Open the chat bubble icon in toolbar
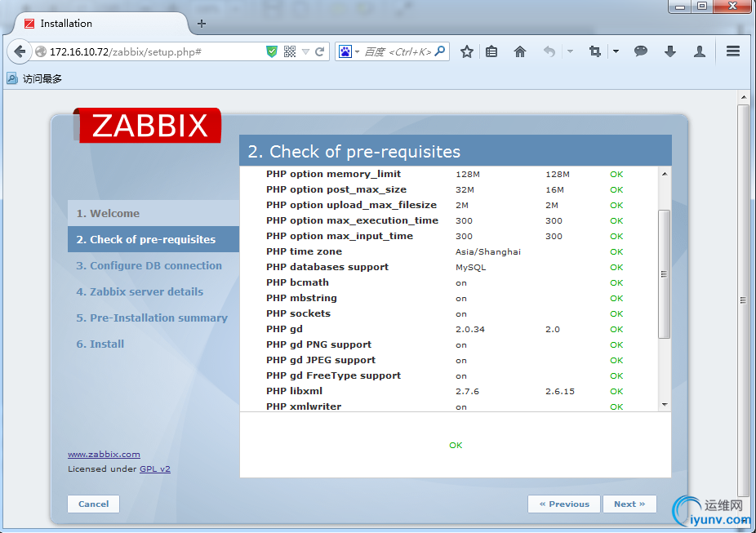The width and height of the screenshot is (756, 533). tap(641, 51)
